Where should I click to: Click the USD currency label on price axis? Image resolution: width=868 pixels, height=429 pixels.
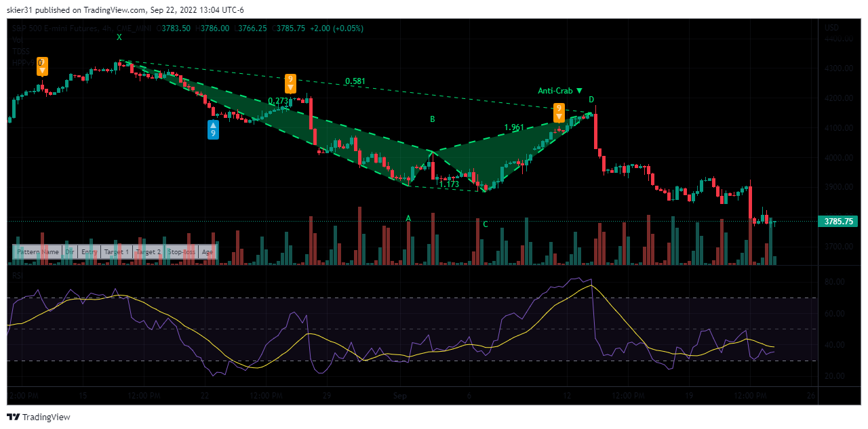(831, 28)
